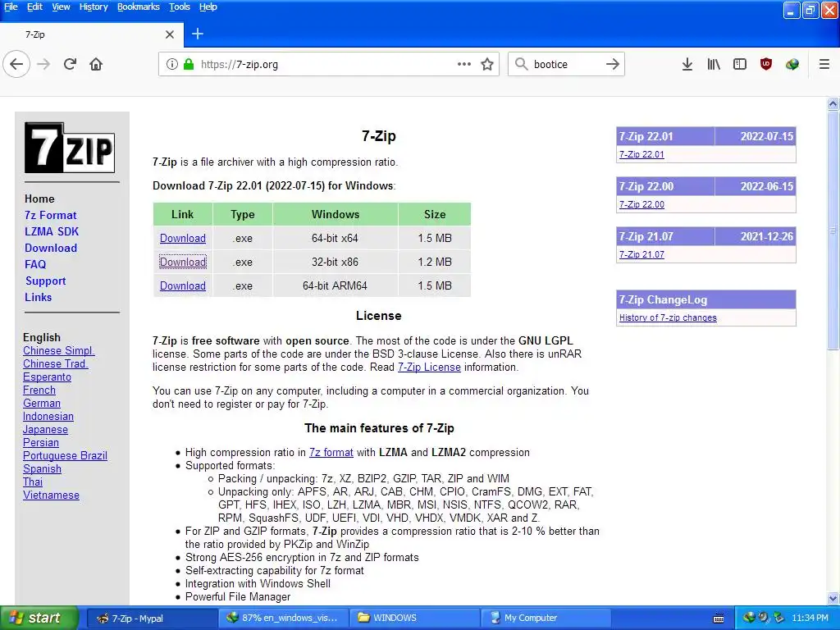Switch to WINDOWS folder taskbar item
Viewport: 840px width, 630px height.
pos(414,618)
